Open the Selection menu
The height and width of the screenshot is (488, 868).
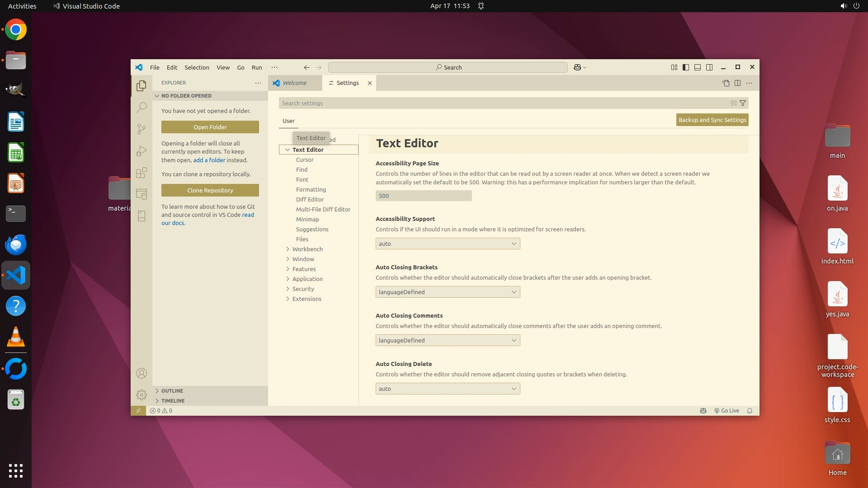click(x=197, y=67)
